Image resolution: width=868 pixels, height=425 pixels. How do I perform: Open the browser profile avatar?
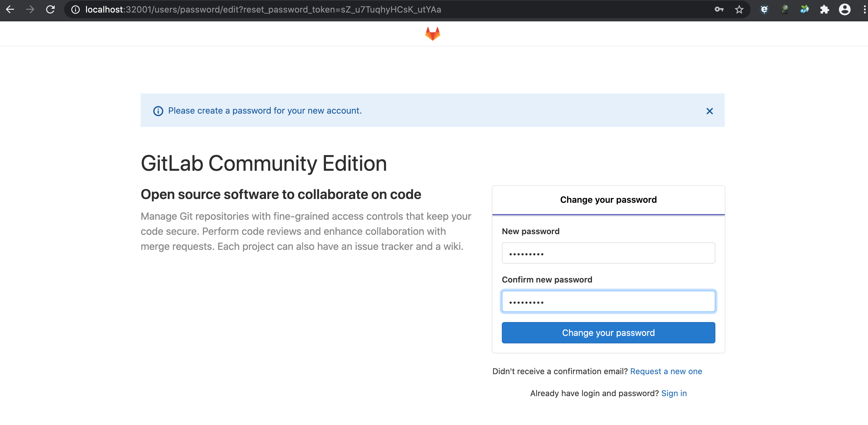pos(844,9)
